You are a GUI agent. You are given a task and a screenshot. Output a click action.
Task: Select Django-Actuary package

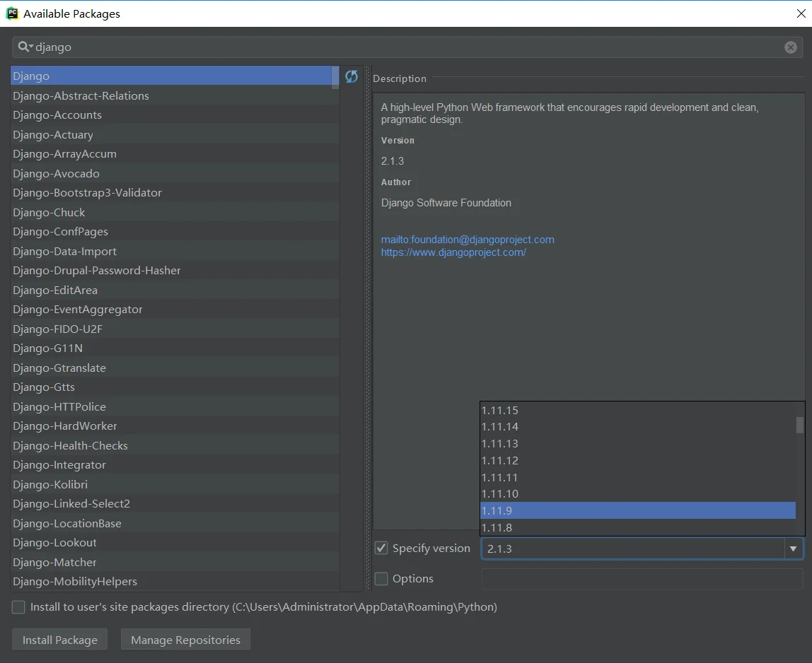175,134
